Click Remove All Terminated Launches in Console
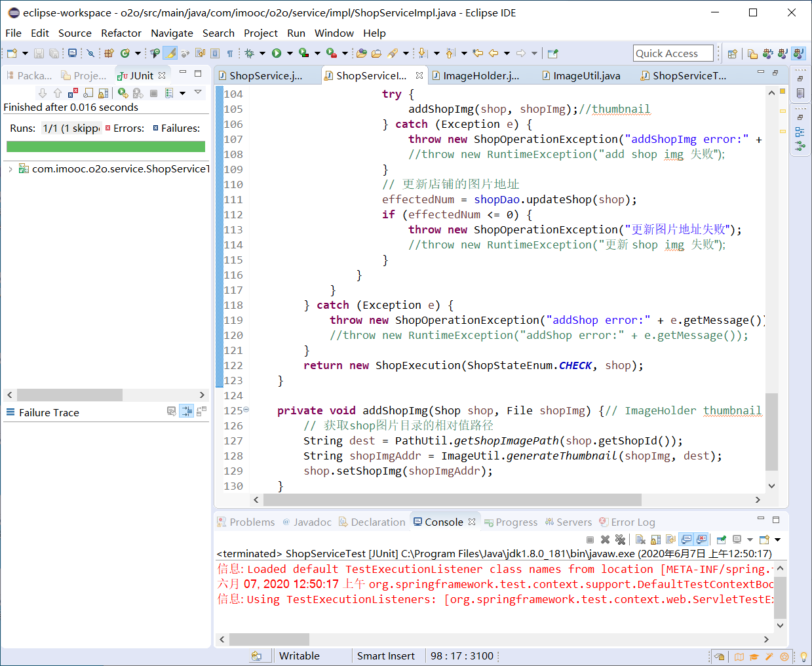This screenshot has height=666, width=812. (619, 539)
